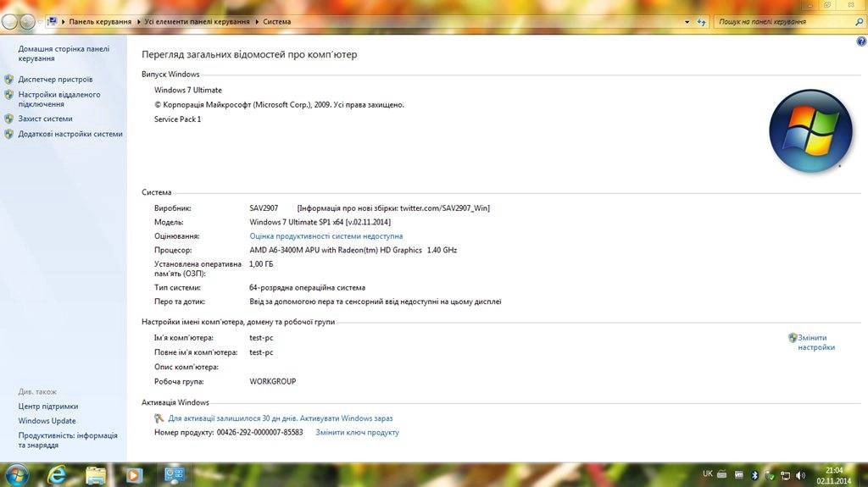This screenshot has height=487, width=868.
Task: Click the Windows logo image
Action: click(x=810, y=131)
